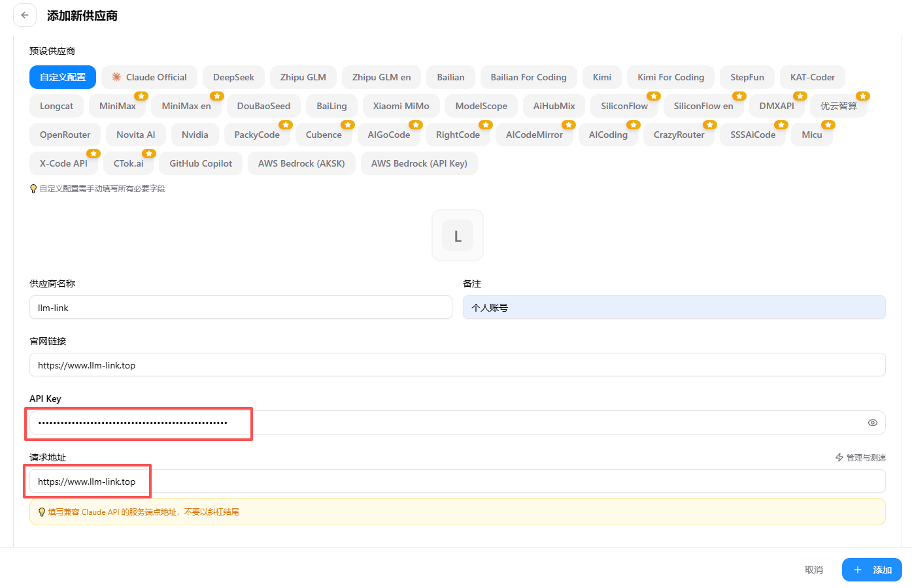Viewport: 912px width, 588px height.
Task: Select the SSSAiCode preset
Action: pyautogui.click(x=753, y=135)
